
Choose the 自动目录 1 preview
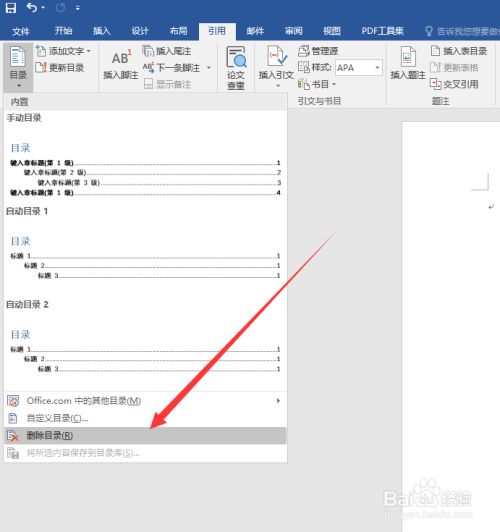click(145, 249)
